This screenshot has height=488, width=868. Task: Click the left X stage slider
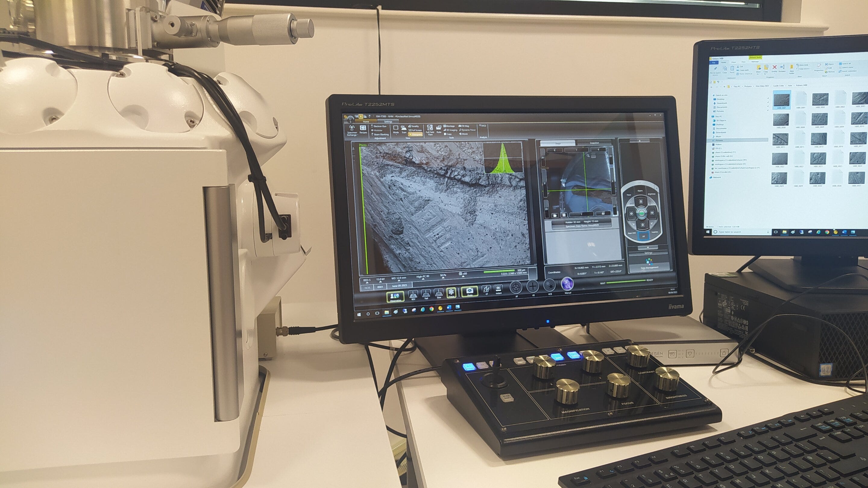pos(545,184)
